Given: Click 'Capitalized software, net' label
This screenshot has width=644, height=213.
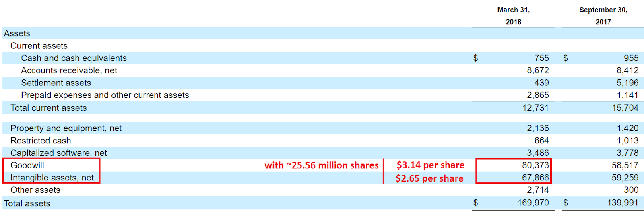Looking at the screenshot, I should click(x=59, y=153).
